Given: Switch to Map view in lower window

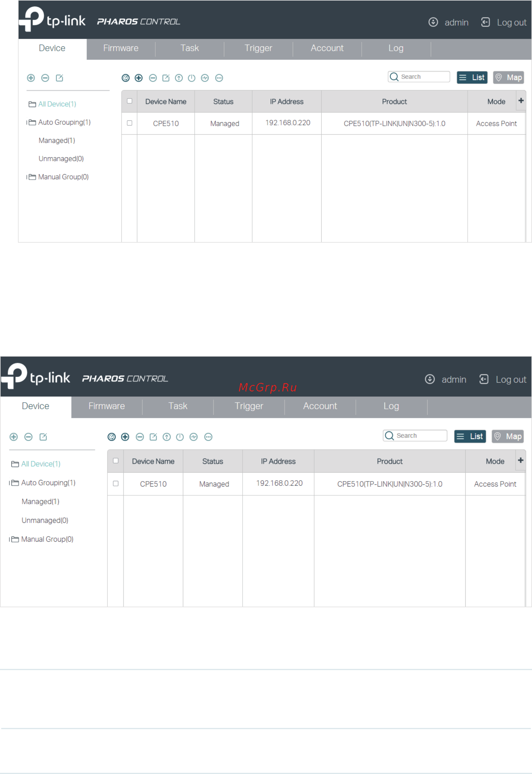Looking at the screenshot, I should (x=508, y=437).
